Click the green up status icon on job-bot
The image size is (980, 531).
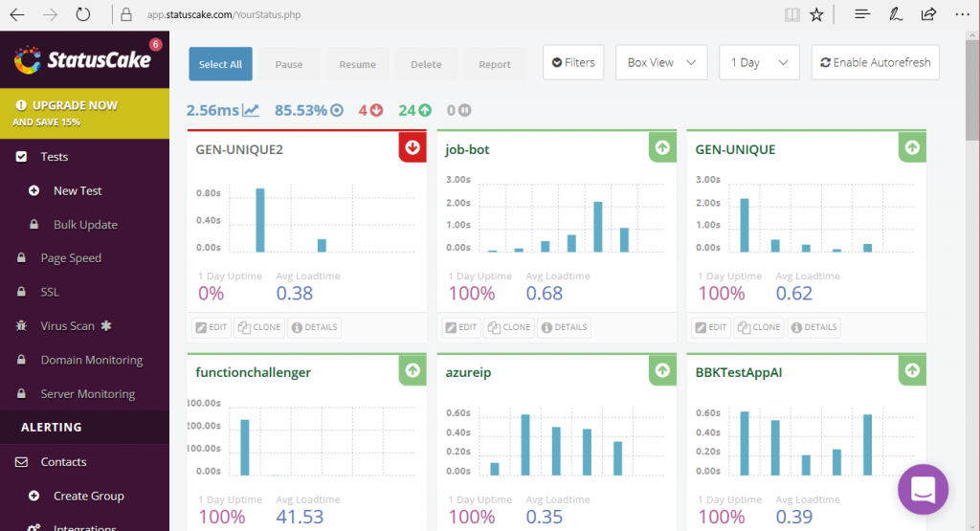[x=662, y=147]
